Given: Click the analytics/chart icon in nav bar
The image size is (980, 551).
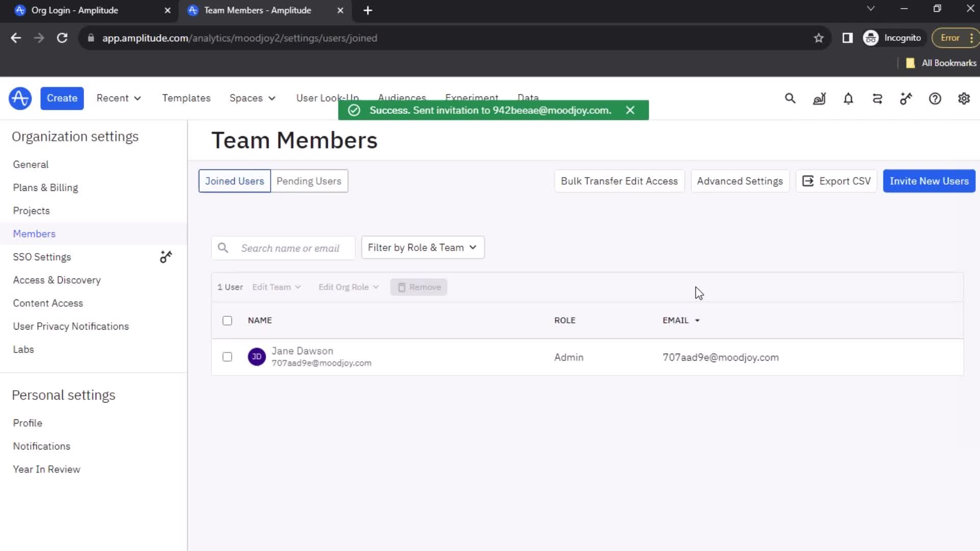Looking at the screenshot, I should point(819,99).
